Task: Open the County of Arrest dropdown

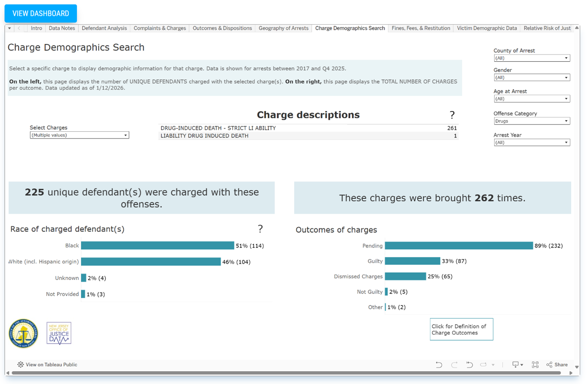Action: click(x=531, y=58)
